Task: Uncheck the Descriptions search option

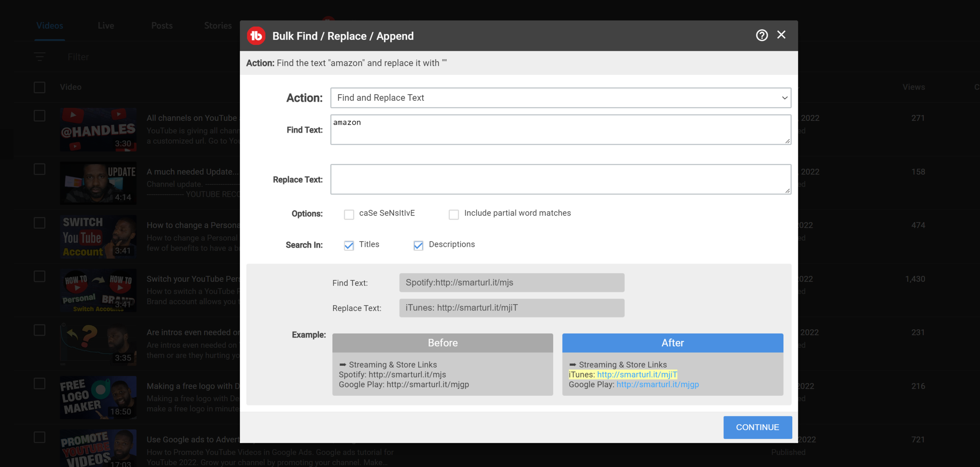Action: [x=418, y=245]
